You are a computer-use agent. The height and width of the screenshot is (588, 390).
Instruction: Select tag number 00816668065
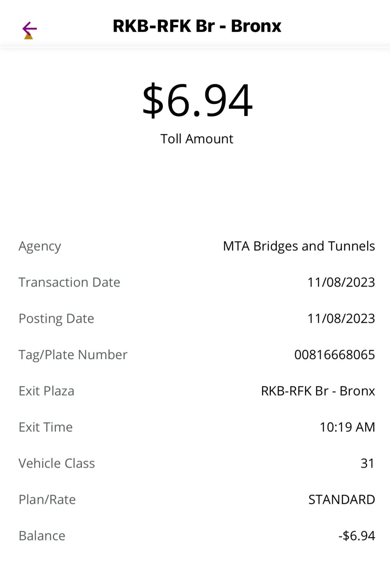[335, 354]
